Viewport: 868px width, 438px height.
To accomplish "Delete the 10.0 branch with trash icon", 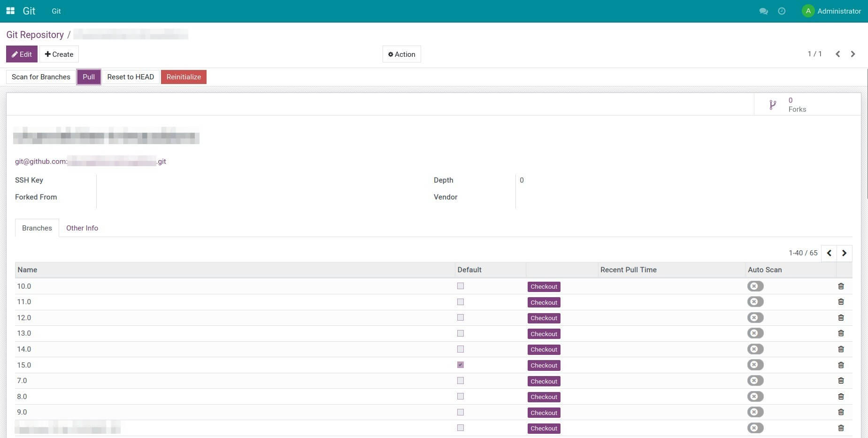I will click(x=841, y=286).
